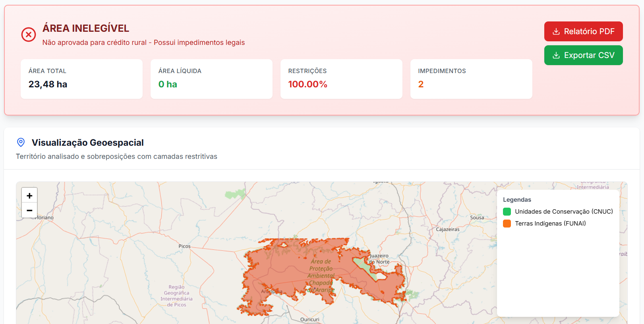Download the Relatório PDF report

pos(583,31)
